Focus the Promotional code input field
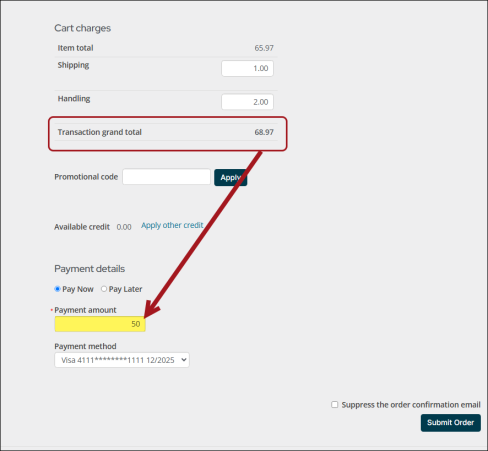 166,177
